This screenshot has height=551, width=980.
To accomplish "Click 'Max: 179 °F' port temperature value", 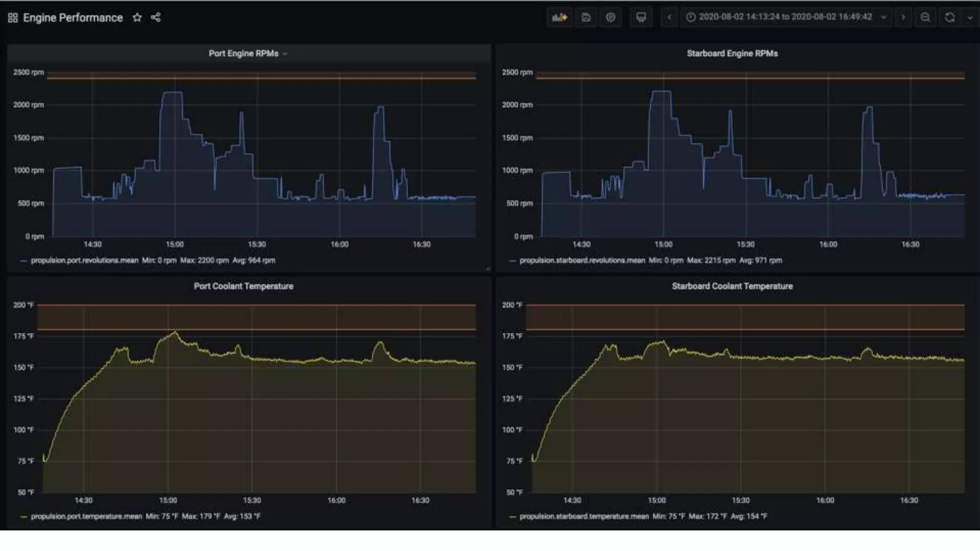I will 201,516.
